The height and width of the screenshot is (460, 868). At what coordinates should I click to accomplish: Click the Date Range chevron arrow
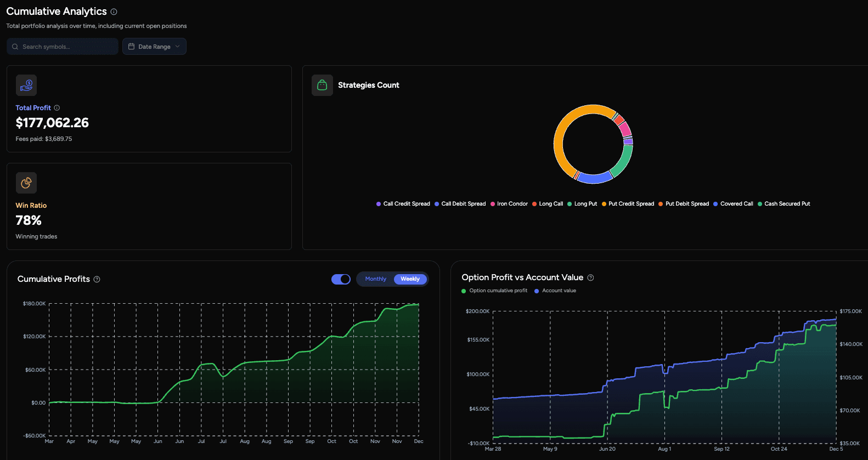coord(178,47)
